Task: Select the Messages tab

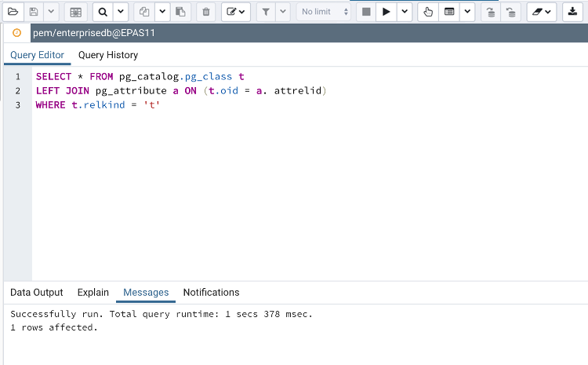Action: coord(146,293)
